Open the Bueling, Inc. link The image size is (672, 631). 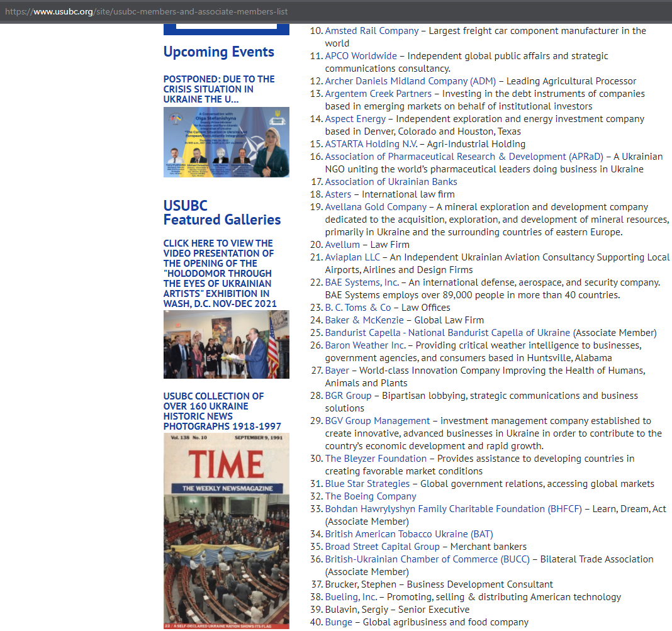[351, 597]
